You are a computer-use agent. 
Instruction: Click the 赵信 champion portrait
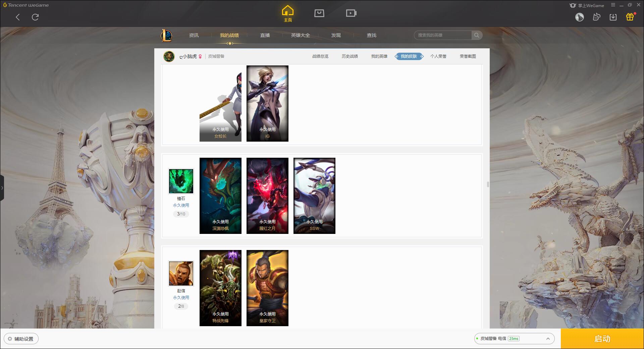tap(181, 273)
